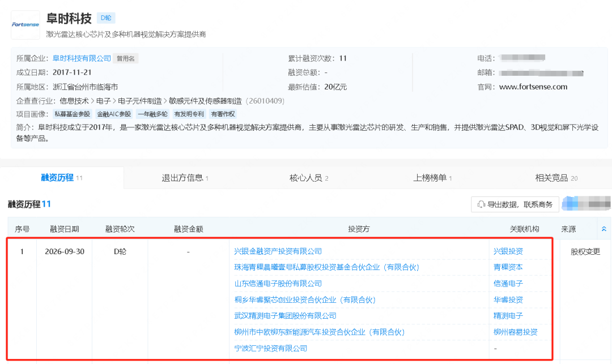Viewport: 612px width, 364px height.
Task: Open related institution 兴银投资
Action: 508,251
